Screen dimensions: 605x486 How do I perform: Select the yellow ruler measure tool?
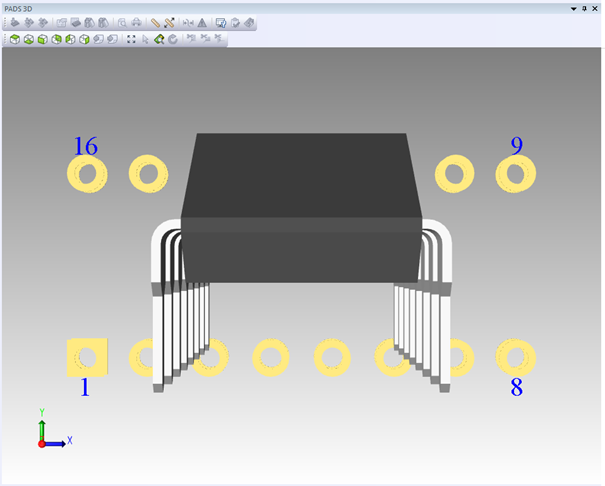(x=155, y=23)
